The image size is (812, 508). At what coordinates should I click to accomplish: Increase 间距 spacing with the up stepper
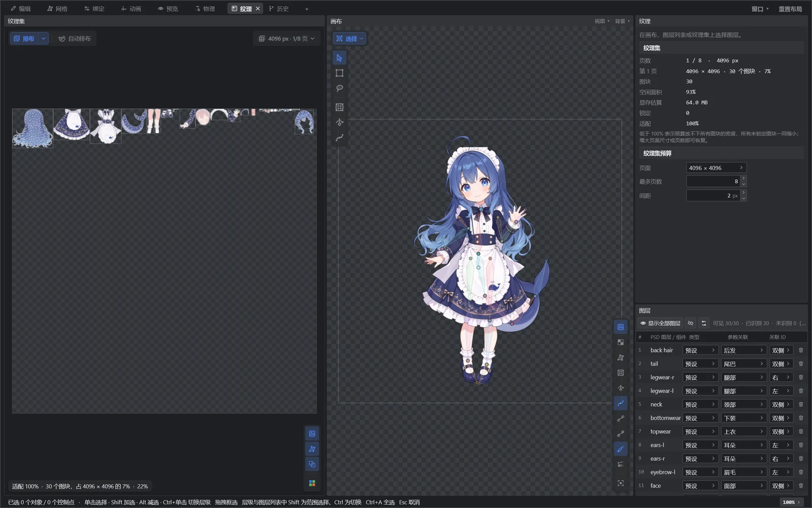(743, 193)
